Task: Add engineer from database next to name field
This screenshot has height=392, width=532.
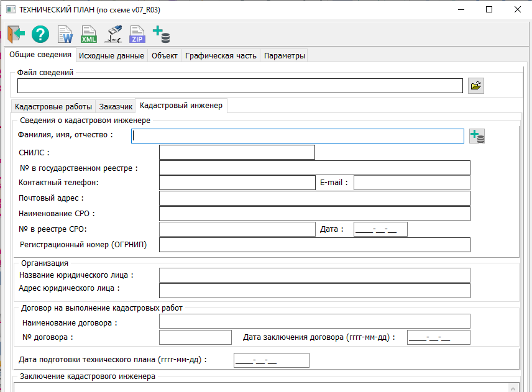Action: point(477,136)
